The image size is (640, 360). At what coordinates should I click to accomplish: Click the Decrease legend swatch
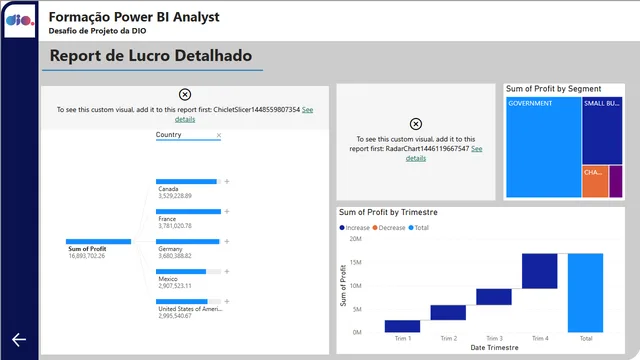click(x=375, y=228)
